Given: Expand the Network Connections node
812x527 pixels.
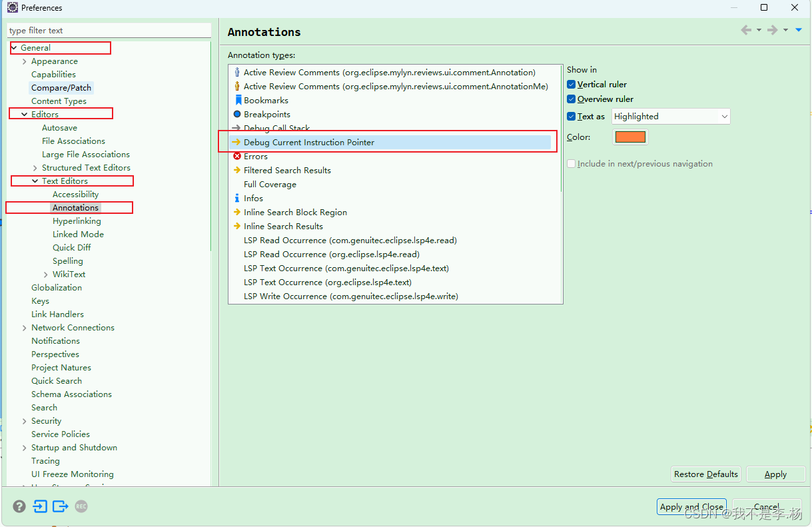Looking at the screenshot, I should [x=25, y=328].
